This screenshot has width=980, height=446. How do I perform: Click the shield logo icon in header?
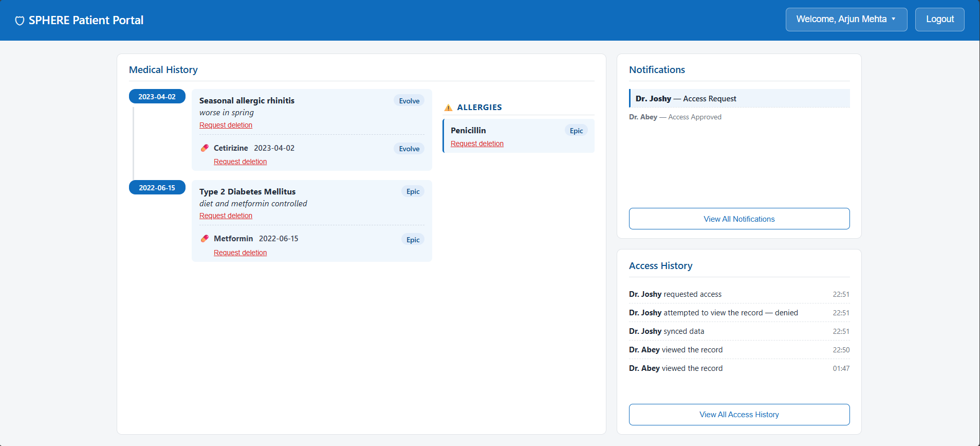click(20, 21)
